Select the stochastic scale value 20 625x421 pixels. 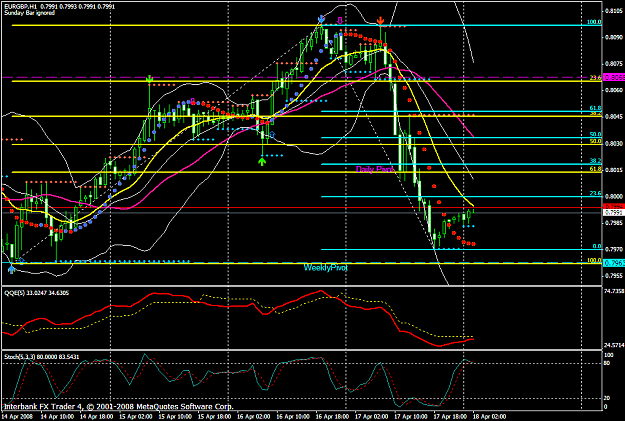point(607,398)
